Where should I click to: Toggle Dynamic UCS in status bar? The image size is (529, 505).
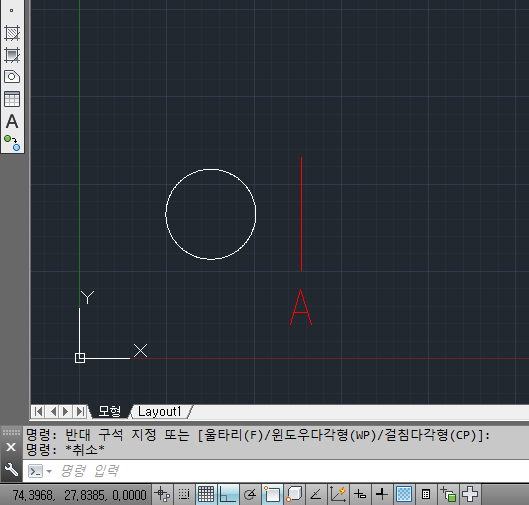tap(338, 495)
